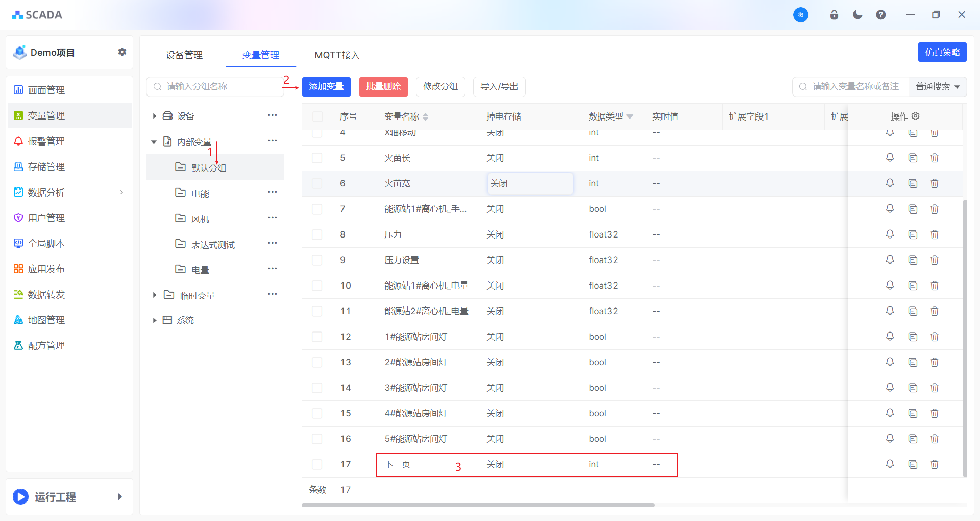This screenshot has height=521, width=980.
Task: Expand the 设备 tree node
Action: pyautogui.click(x=154, y=116)
